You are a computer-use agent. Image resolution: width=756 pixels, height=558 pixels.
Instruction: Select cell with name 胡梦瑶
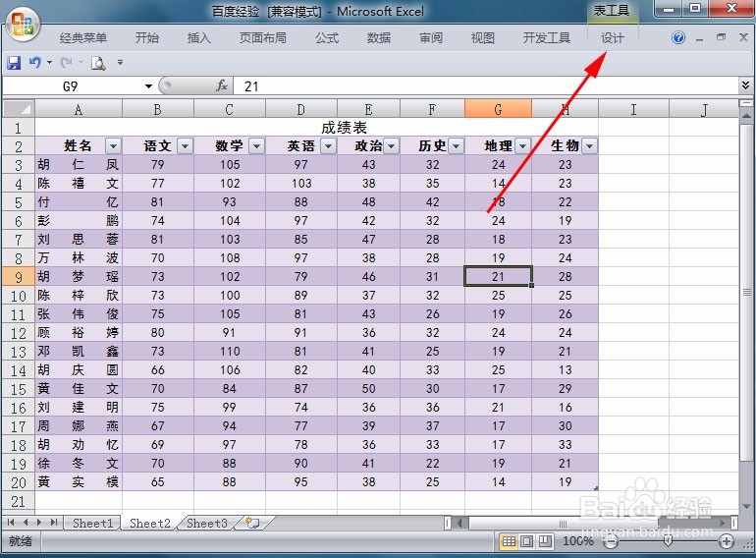point(79,277)
